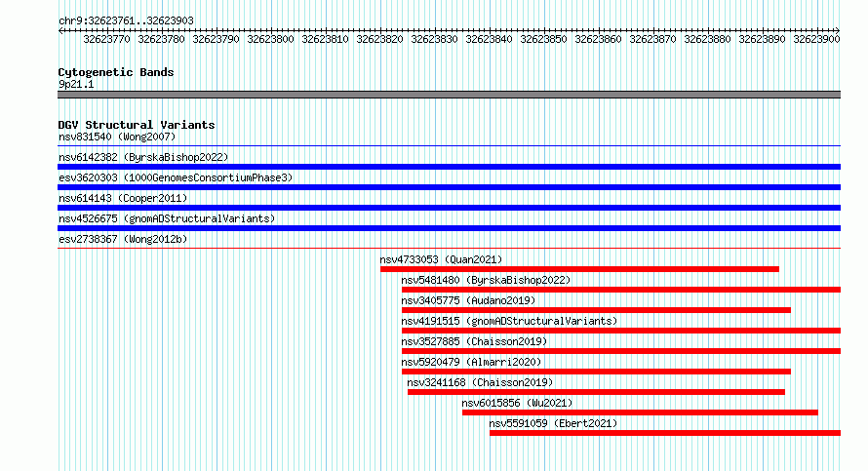Click the Cytogenetic Bands track title

pos(116,72)
